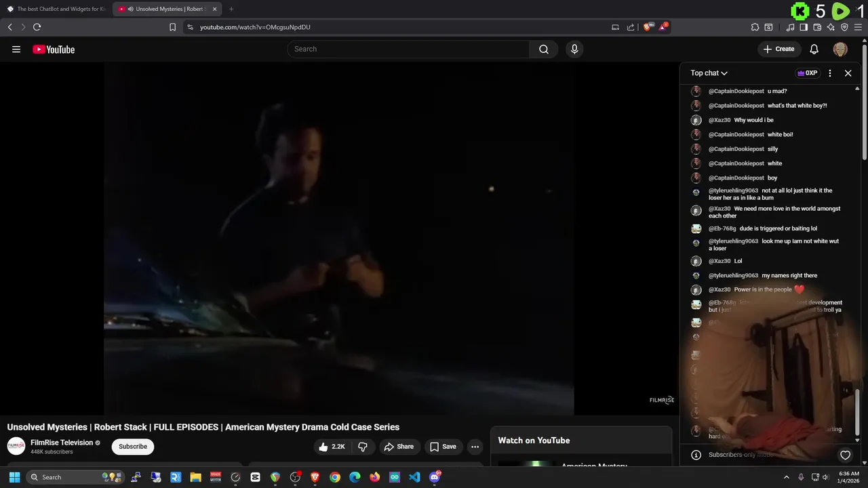Open YouTube notifications bell
868x488 pixels.
pos(814,49)
